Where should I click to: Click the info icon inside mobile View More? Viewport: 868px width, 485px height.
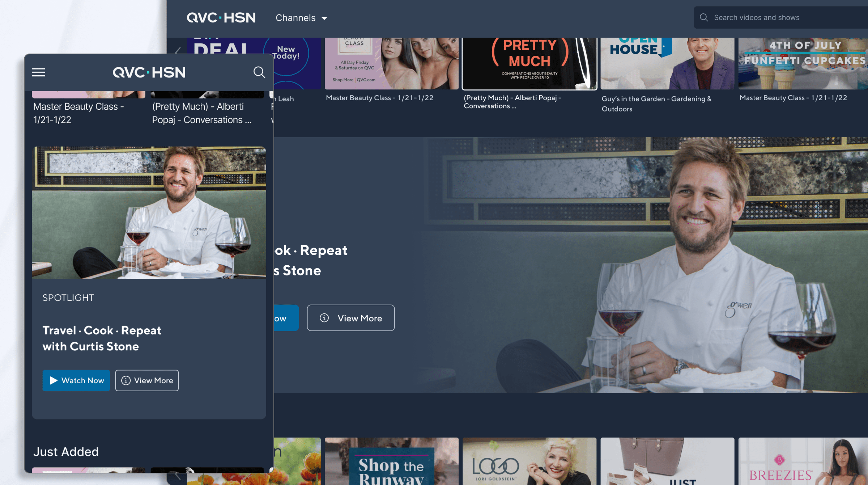coord(125,380)
